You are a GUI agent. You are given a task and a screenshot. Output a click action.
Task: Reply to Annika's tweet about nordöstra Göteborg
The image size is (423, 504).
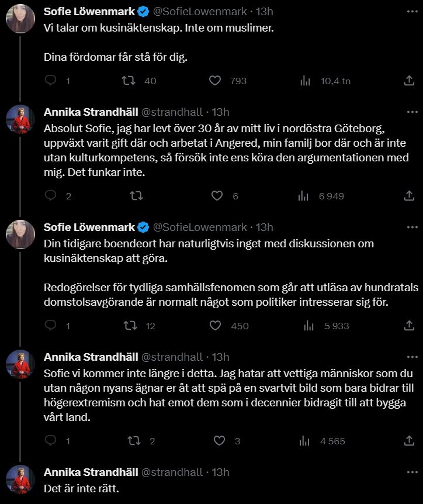click(x=51, y=196)
